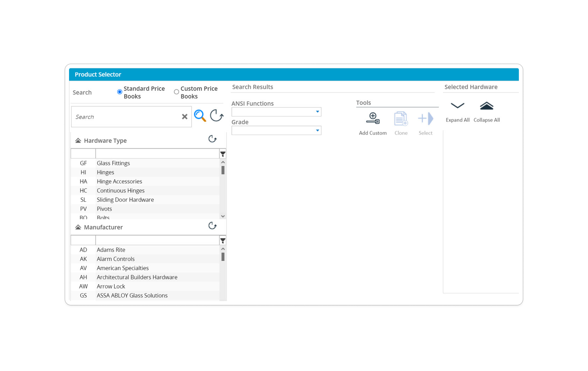
Task: Select the Standard Price Books radio button
Action: 120,92
